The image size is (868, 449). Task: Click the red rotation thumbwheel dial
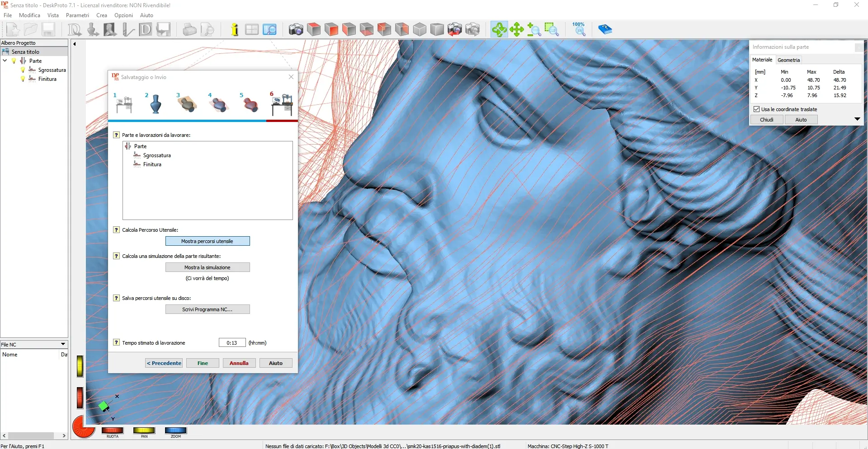pos(83,427)
